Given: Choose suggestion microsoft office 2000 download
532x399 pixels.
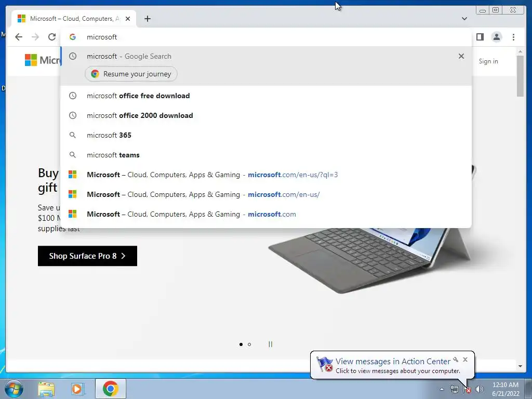Looking at the screenshot, I should [x=266, y=115].
